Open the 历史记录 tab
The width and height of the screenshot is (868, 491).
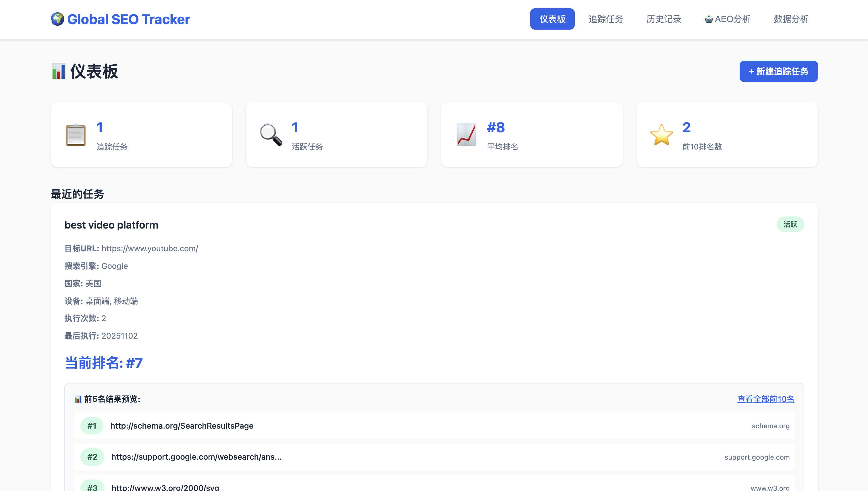663,19
